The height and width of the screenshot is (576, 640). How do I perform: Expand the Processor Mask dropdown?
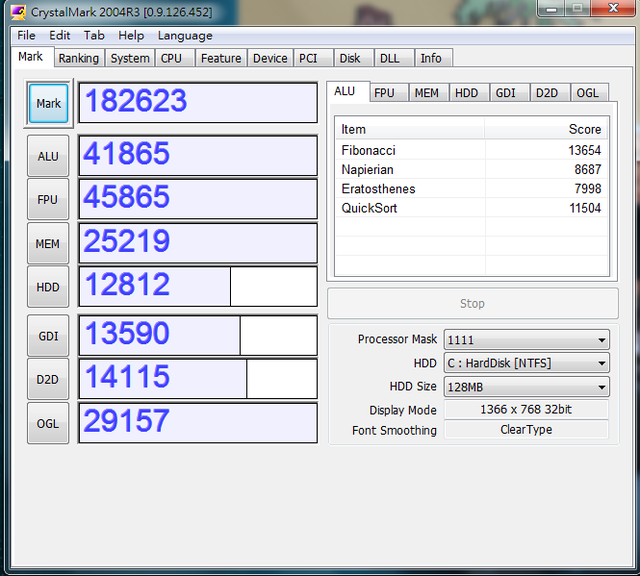(527, 340)
